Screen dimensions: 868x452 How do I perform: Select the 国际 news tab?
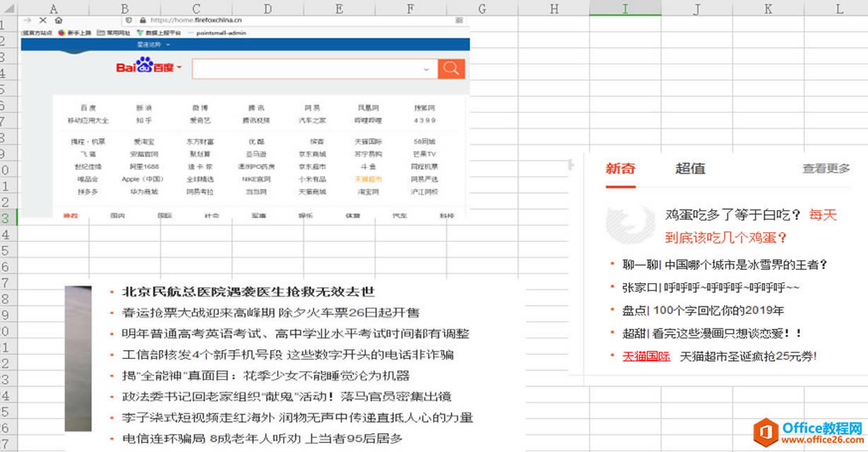click(164, 215)
